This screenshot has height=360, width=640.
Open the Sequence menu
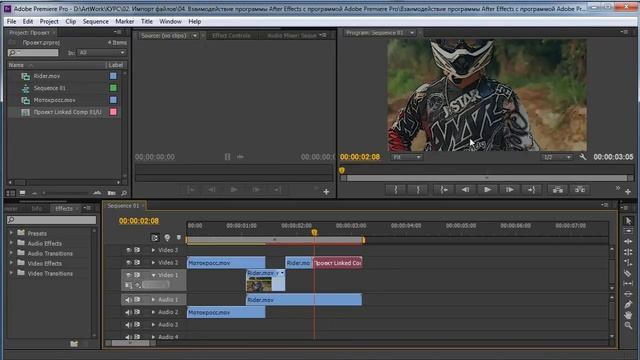tap(96, 21)
